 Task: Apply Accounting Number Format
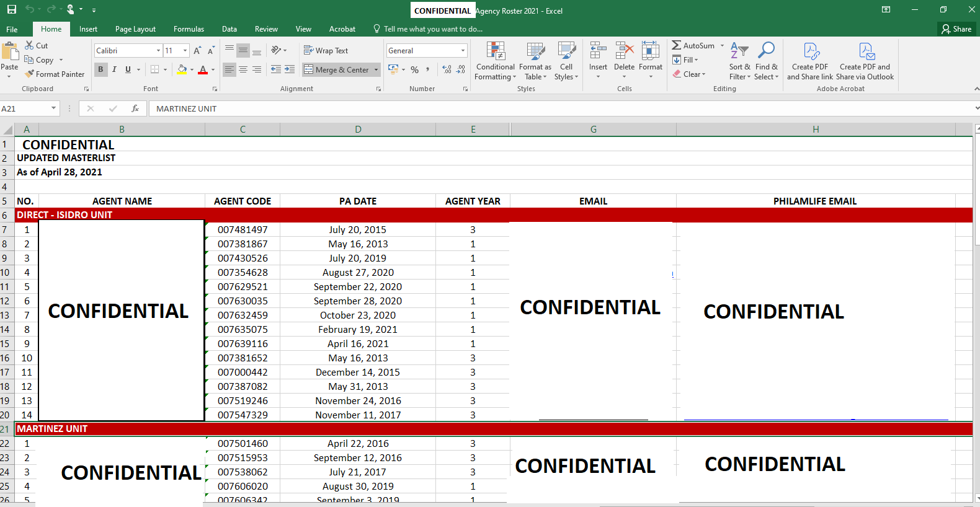point(393,69)
